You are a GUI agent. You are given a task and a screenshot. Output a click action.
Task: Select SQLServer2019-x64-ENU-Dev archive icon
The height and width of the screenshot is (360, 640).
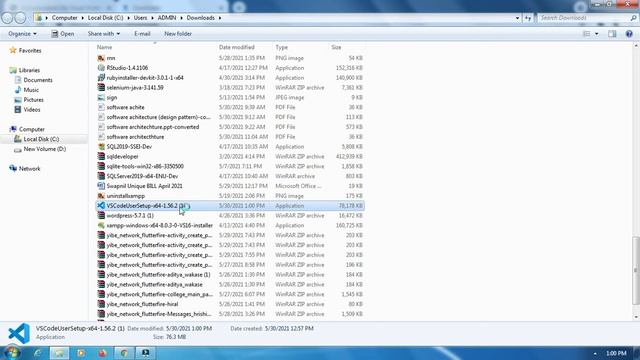point(101,176)
